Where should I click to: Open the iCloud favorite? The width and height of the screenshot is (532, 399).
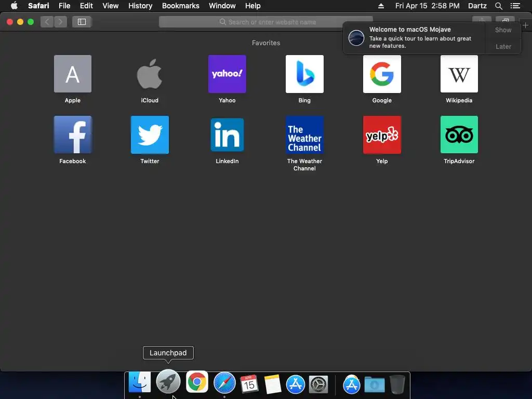[150, 74]
